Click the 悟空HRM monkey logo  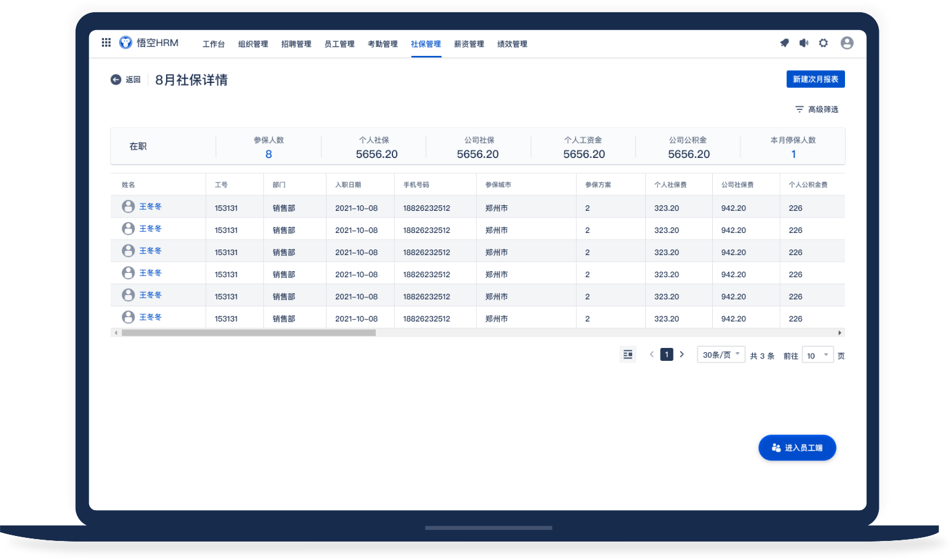click(126, 42)
